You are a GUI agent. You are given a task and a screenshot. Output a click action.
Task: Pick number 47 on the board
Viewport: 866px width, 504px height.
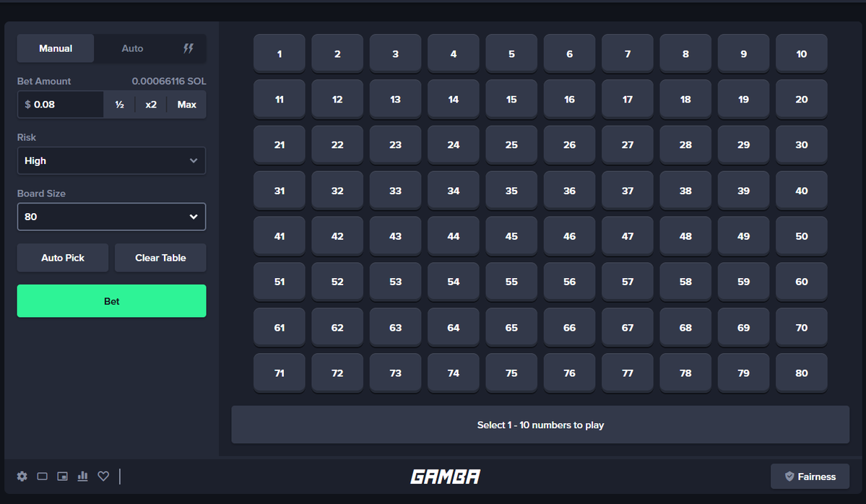(628, 235)
